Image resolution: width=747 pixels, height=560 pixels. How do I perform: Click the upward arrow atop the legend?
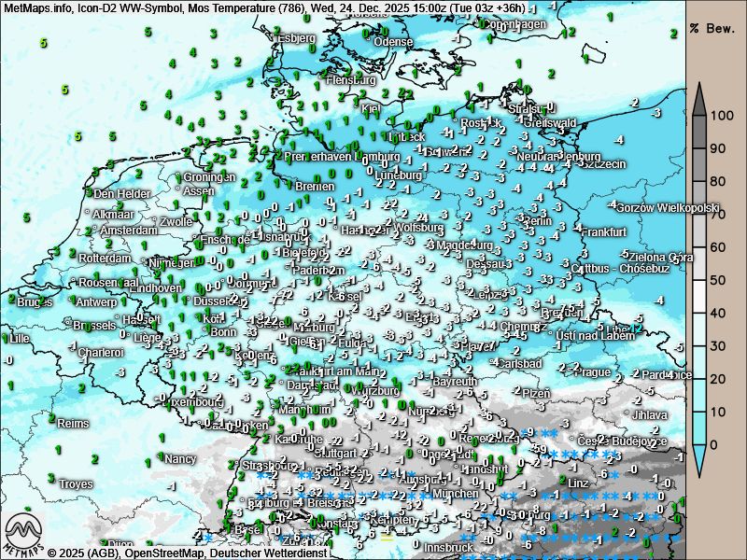[x=699, y=98]
